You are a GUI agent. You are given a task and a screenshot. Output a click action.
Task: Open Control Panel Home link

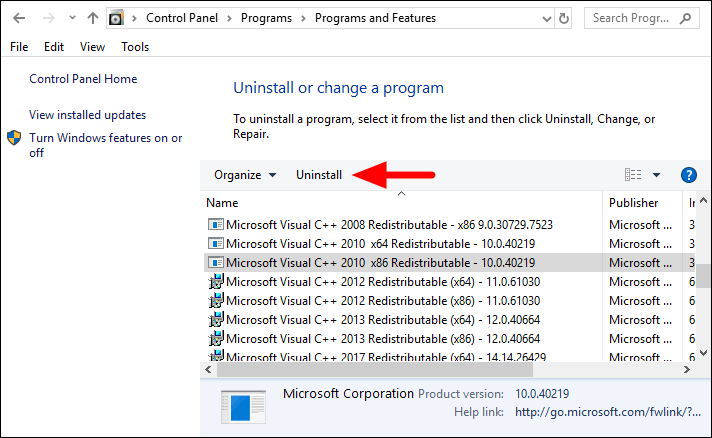83,79
